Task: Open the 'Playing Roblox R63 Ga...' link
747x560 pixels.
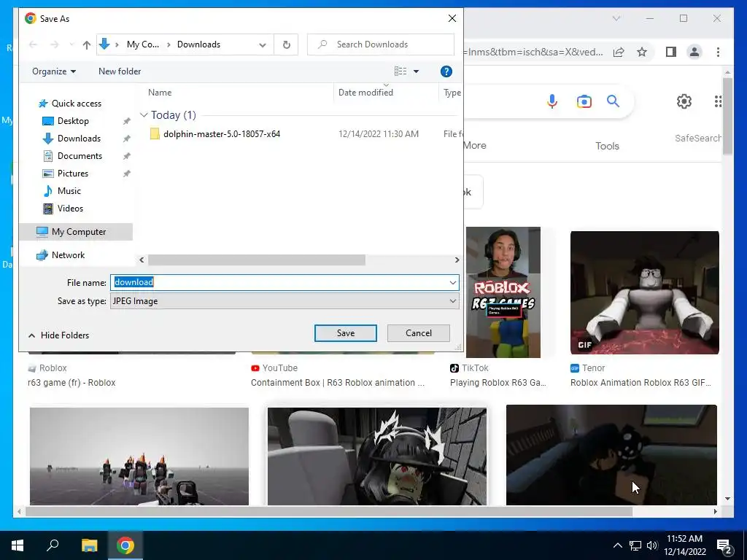Action: click(498, 383)
